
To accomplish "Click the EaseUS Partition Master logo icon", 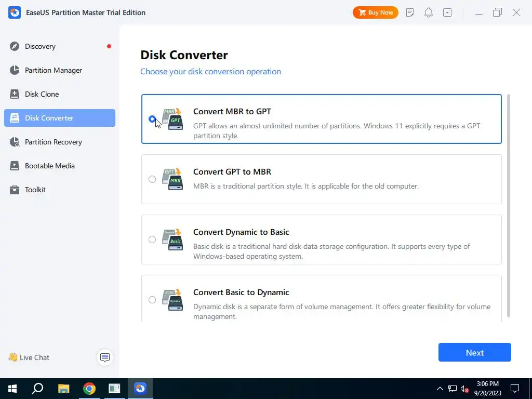I will (15, 12).
